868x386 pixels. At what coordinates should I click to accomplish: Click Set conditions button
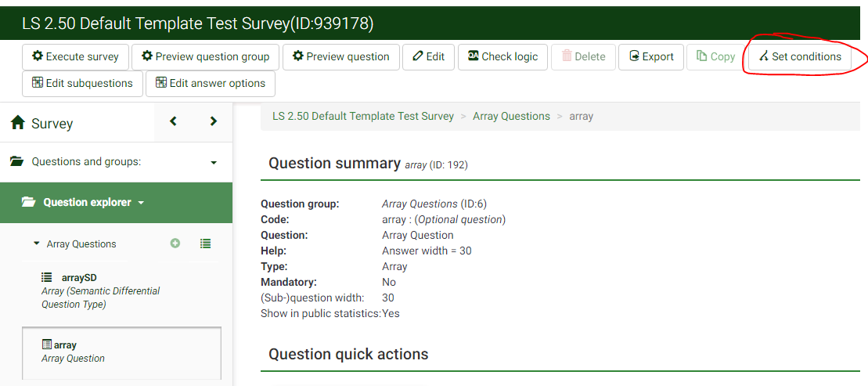tap(800, 56)
